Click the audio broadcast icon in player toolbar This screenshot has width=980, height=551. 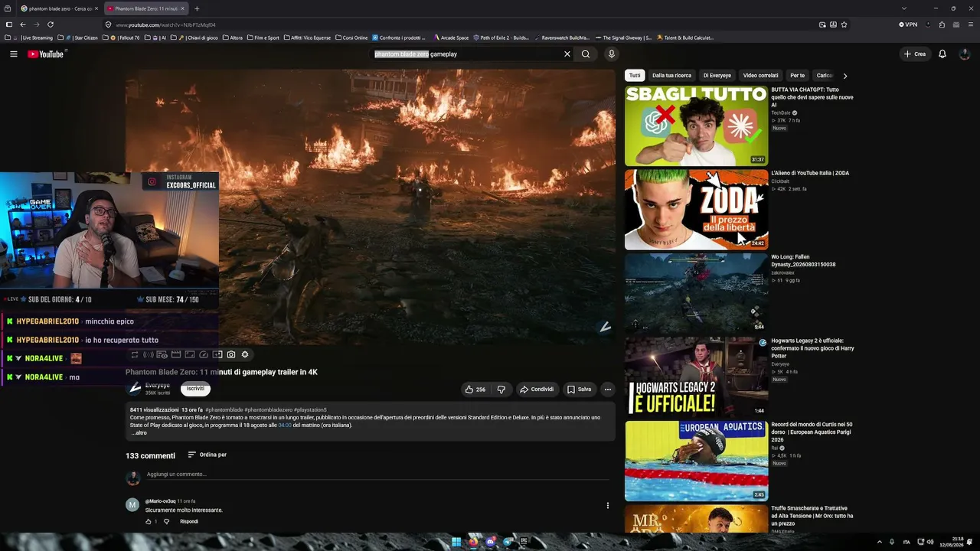point(149,355)
